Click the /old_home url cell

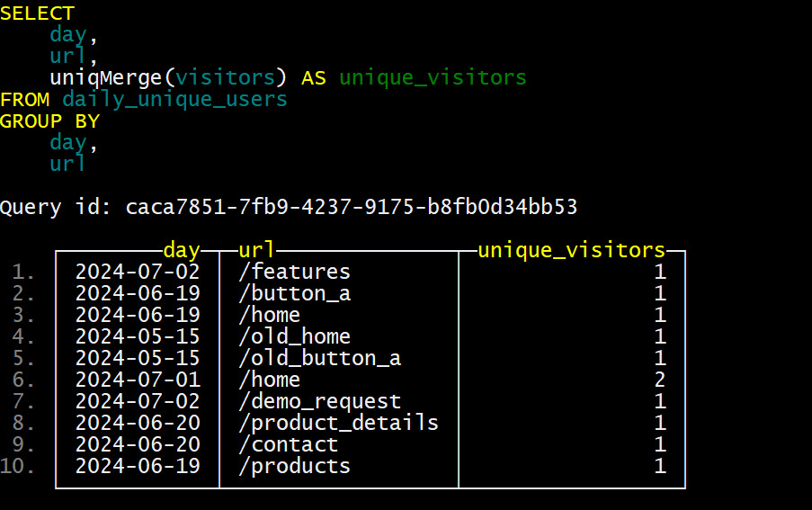(x=294, y=336)
